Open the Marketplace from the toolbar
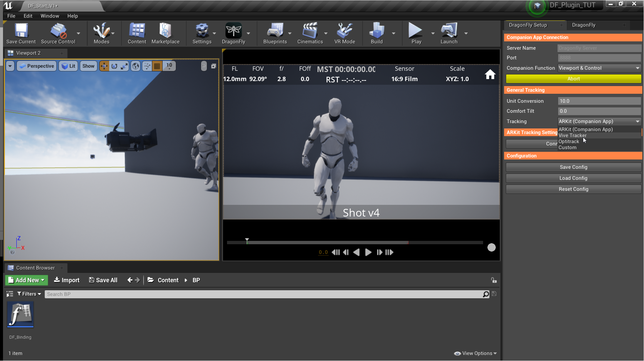 [x=165, y=33]
